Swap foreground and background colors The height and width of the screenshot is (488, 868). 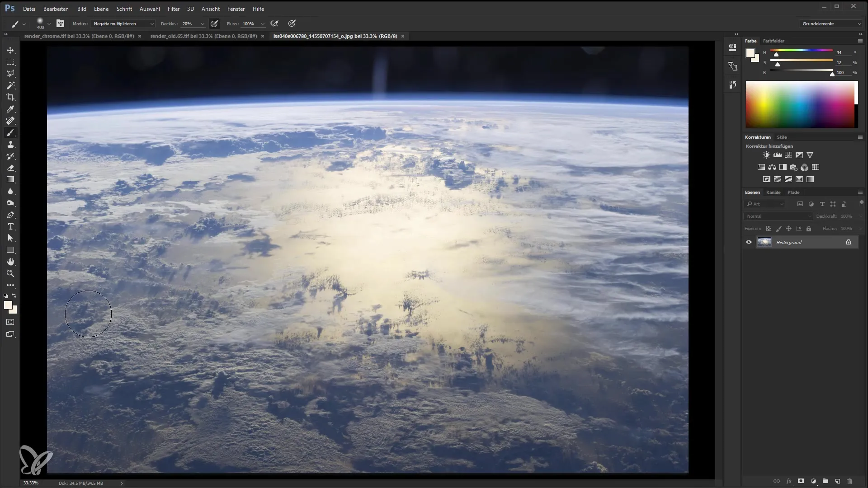coord(14,296)
